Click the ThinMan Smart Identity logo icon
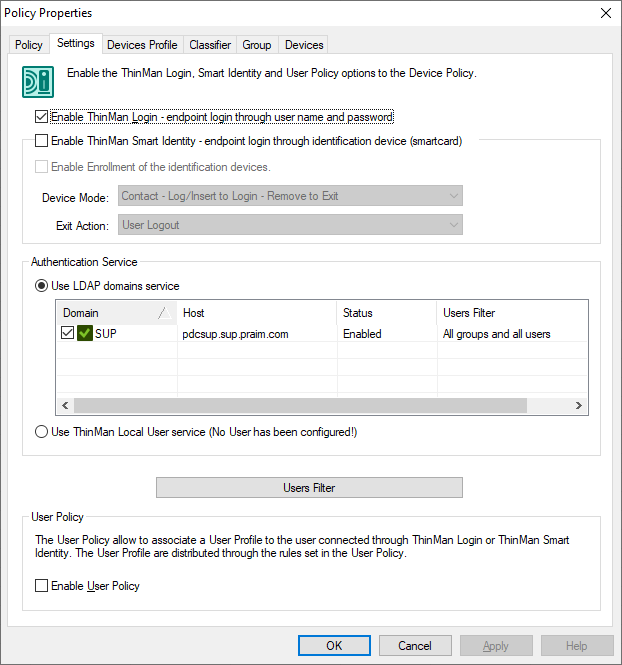The image size is (622, 665). coord(38,82)
